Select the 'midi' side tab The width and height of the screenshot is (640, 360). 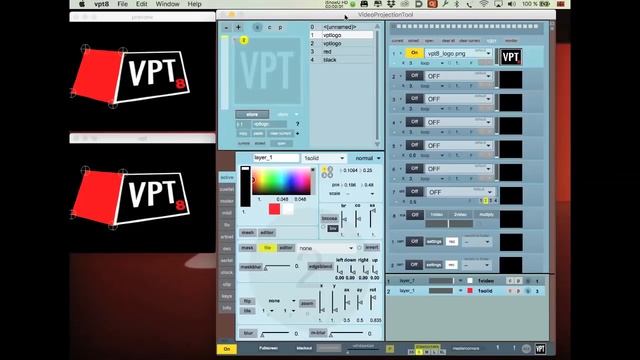coord(227,213)
